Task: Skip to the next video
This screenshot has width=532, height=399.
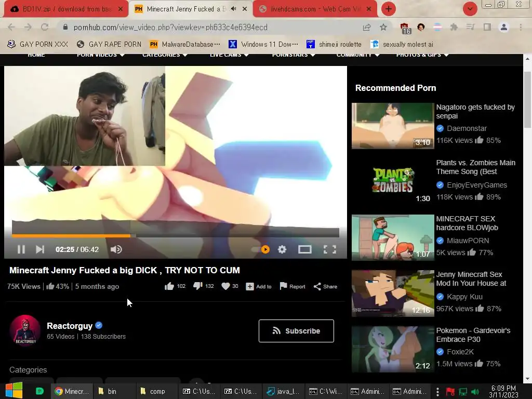Action: [x=40, y=249]
